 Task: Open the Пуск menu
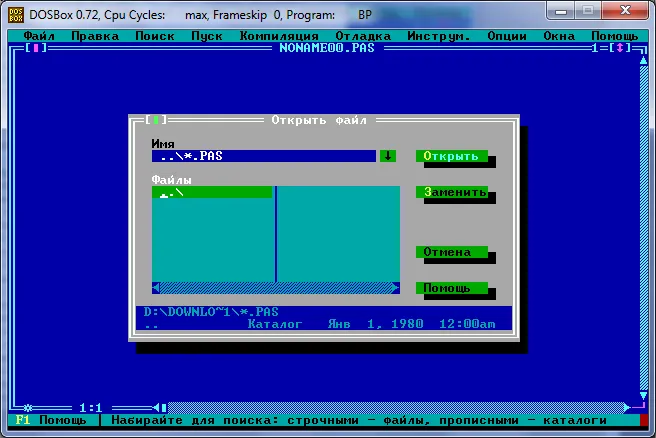click(x=207, y=36)
